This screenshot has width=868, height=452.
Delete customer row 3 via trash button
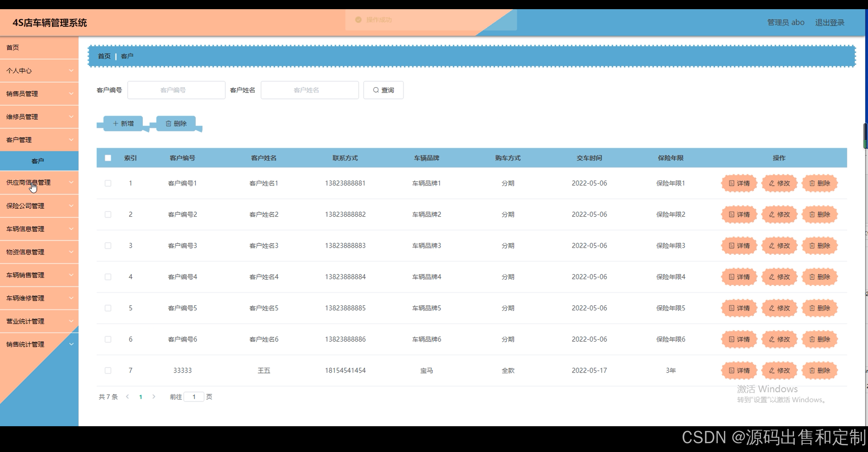coord(820,246)
